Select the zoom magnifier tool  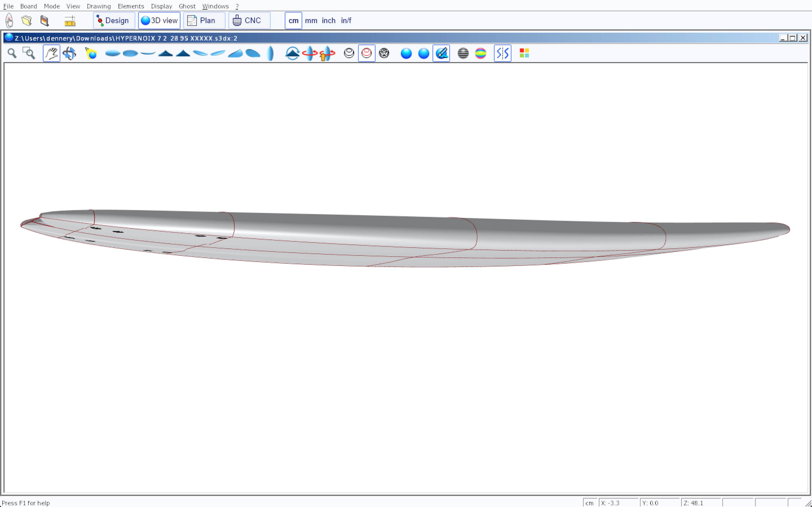pyautogui.click(x=12, y=53)
